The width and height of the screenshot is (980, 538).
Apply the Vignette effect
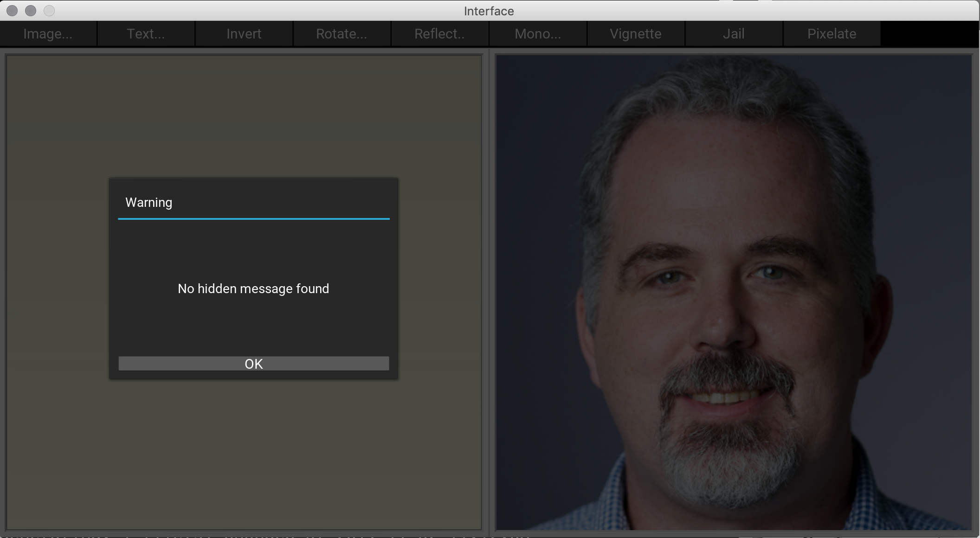point(636,34)
